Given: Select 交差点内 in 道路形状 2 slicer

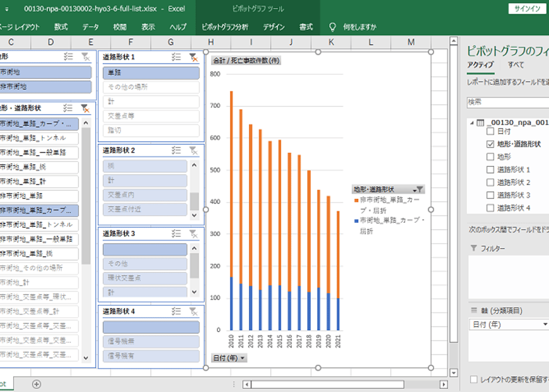Looking at the screenshot, I should [145, 195].
